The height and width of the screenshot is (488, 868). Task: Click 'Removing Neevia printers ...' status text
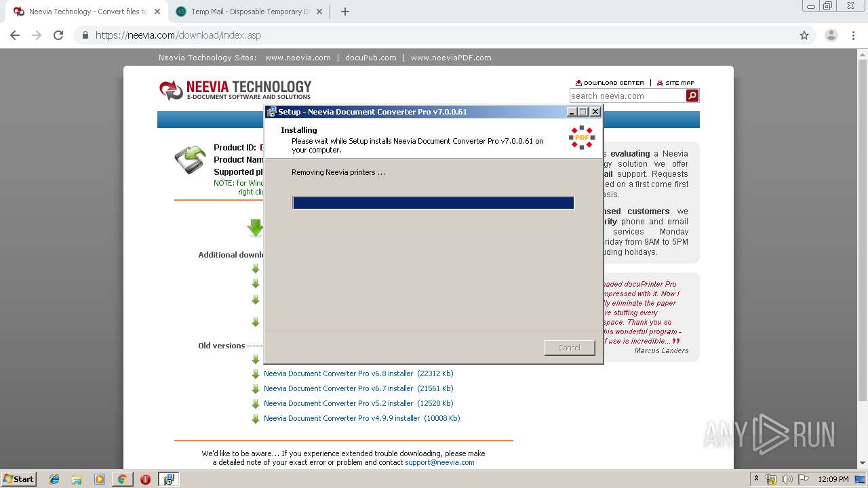338,172
